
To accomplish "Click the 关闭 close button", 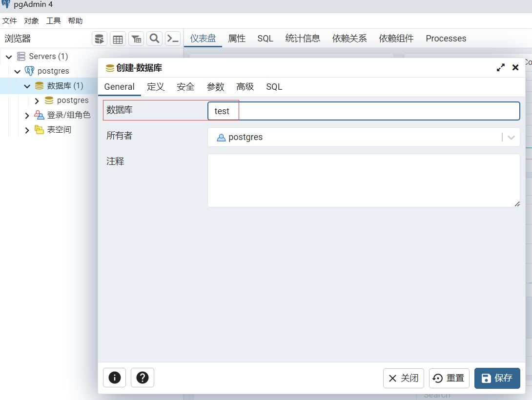I will pyautogui.click(x=404, y=378).
